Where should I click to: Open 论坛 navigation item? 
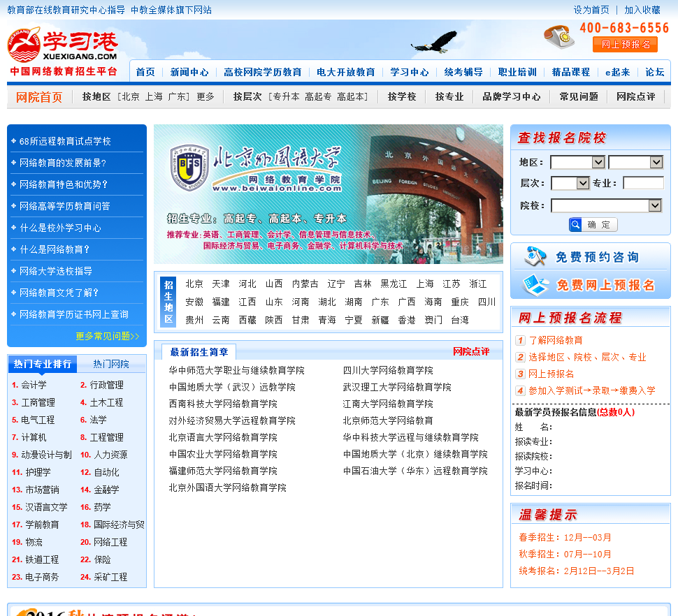(x=654, y=72)
